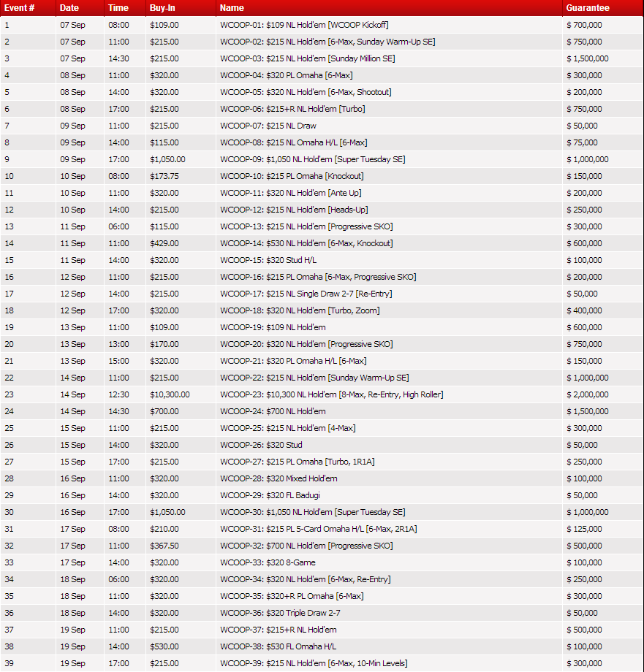
Task: Select the WCOOP-24 $700 NL Hold'em event
Action: pos(273,411)
